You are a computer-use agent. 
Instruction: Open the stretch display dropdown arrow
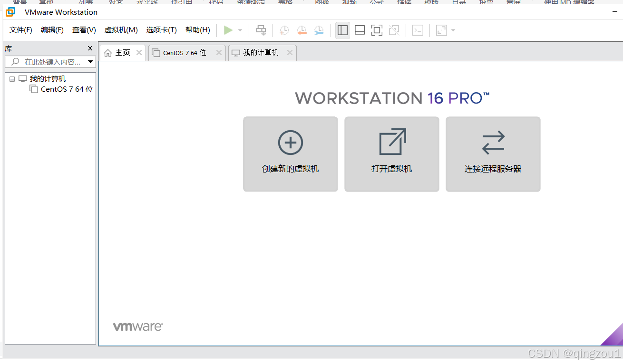click(453, 30)
